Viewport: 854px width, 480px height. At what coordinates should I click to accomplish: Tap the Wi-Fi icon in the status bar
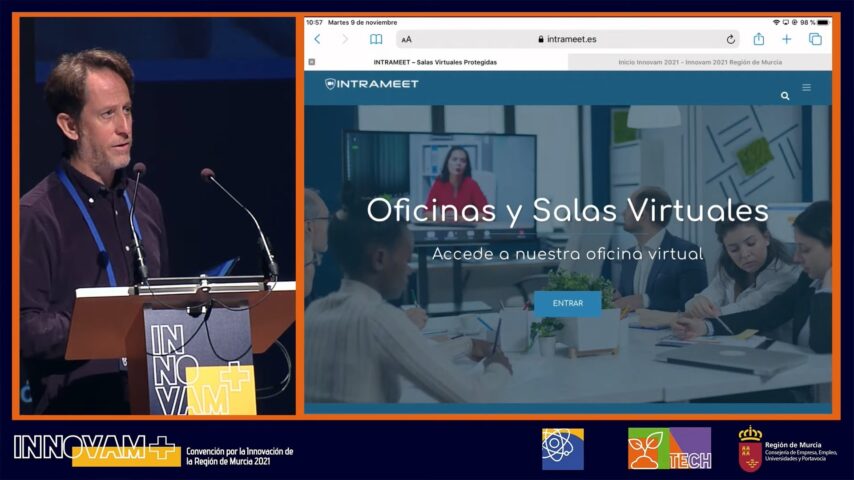[776, 22]
